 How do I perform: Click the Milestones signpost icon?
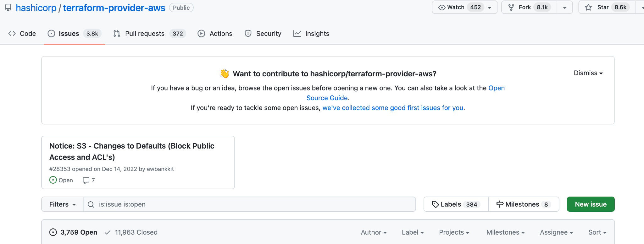click(500, 204)
